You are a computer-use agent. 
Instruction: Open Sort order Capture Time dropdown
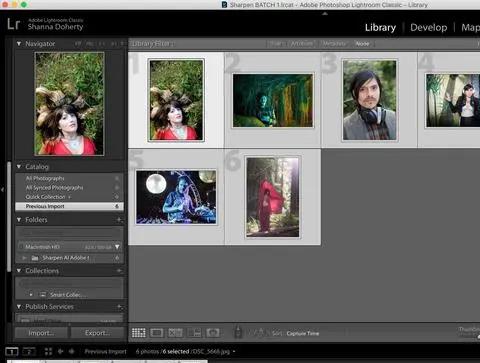click(x=303, y=333)
